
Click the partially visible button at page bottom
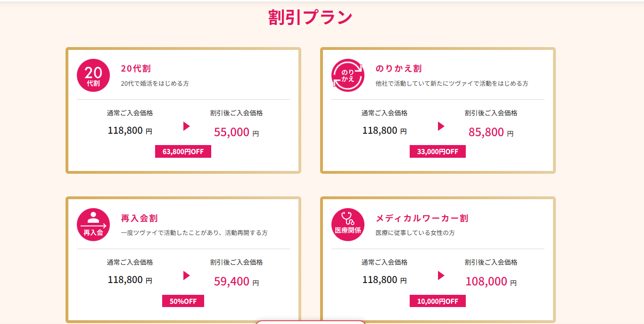pos(311,322)
